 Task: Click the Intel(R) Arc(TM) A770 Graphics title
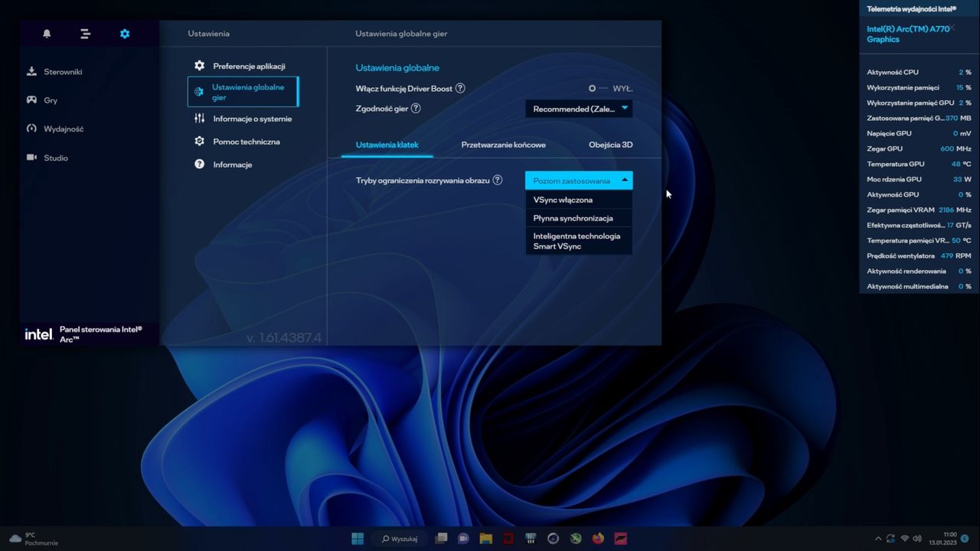pos(908,34)
